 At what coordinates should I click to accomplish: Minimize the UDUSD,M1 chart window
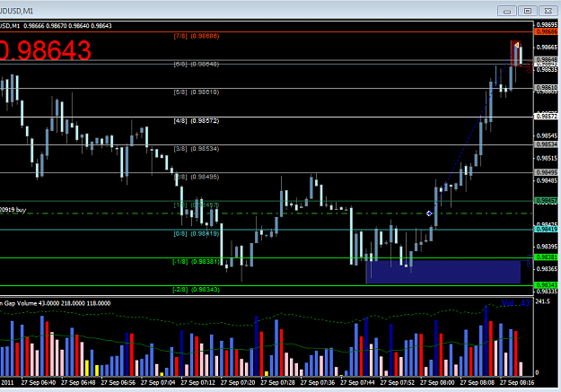(x=506, y=11)
